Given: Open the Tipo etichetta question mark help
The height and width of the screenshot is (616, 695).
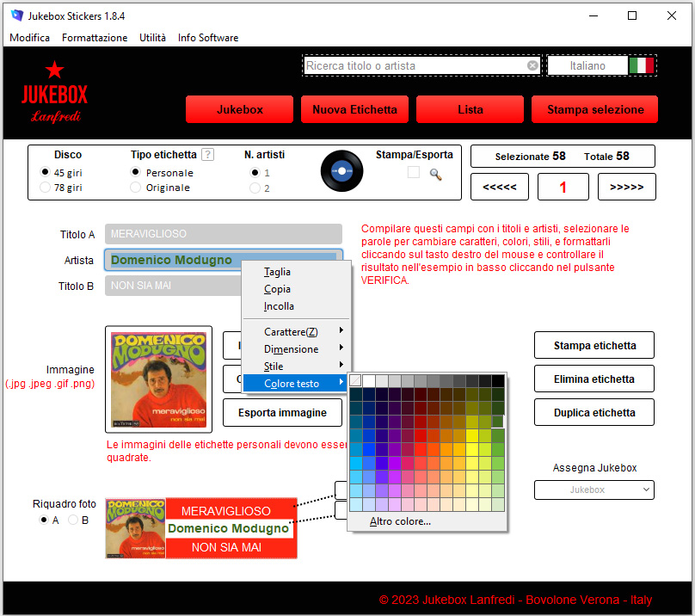Looking at the screenshot, I should 207,154.
